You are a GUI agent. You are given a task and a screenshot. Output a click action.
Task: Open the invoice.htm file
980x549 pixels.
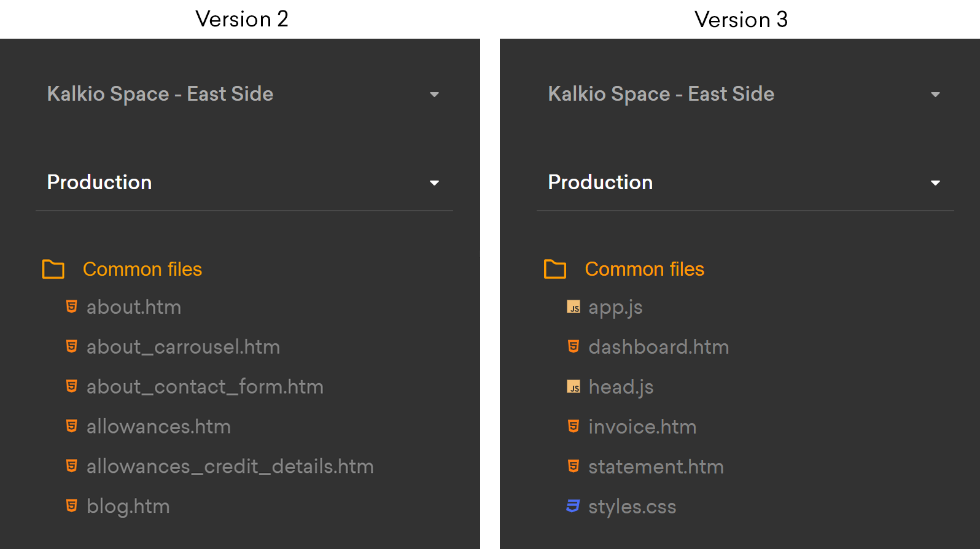642,427
